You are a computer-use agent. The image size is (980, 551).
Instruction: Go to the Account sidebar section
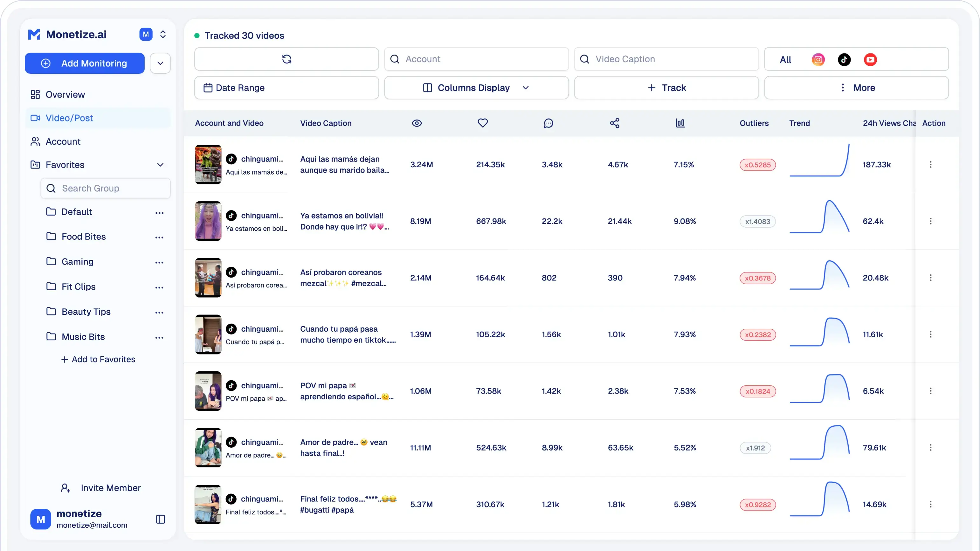(x=63, y=141)
